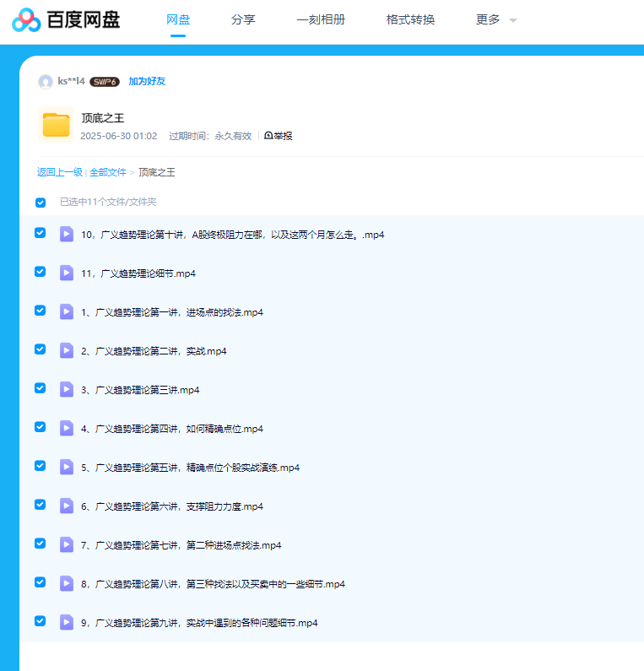
Task: Open file 10，广义趋势理论第十讲 name
Action: point(233,235)
